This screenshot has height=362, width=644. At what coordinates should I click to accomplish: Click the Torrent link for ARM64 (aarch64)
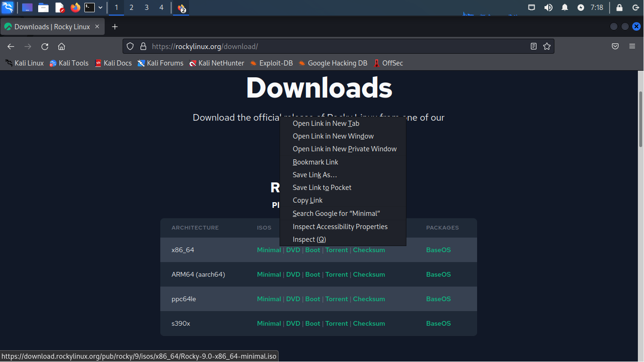337,274
